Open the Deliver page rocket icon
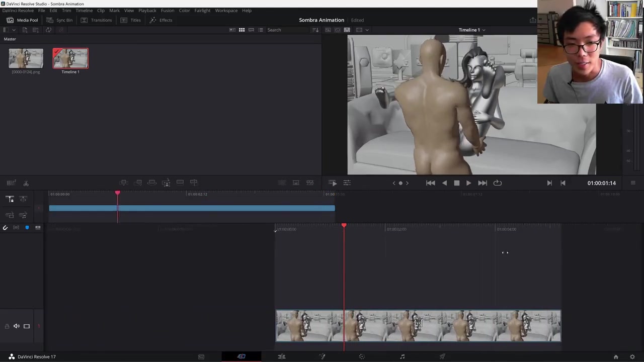 point(442,356)
